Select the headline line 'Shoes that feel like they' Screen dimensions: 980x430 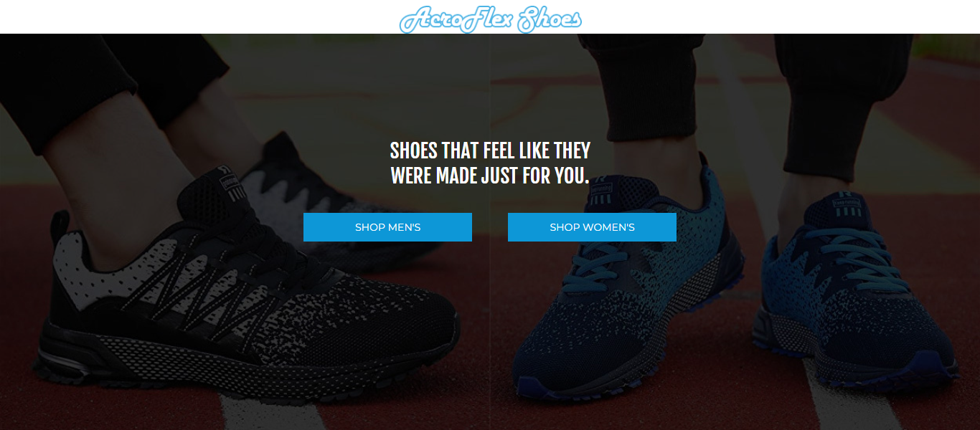coord(490,150)
